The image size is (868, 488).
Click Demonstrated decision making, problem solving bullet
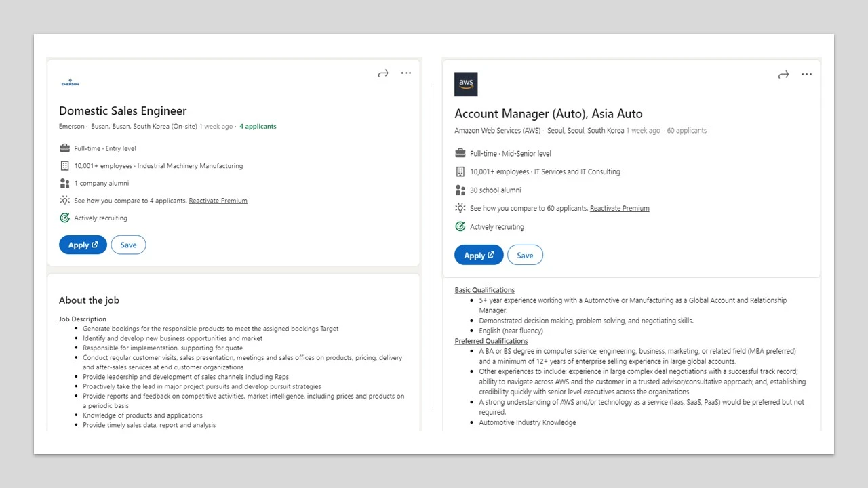(x=587, y=321)
